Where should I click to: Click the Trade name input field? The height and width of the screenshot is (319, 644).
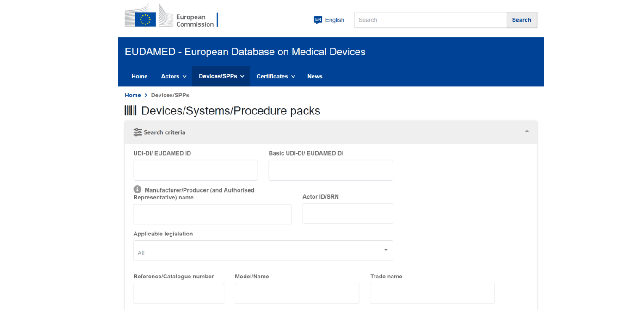click(x=432, y=294)
